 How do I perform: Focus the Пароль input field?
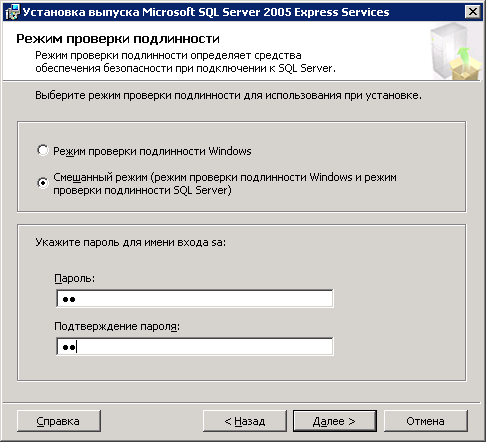[x=195, y=298]
